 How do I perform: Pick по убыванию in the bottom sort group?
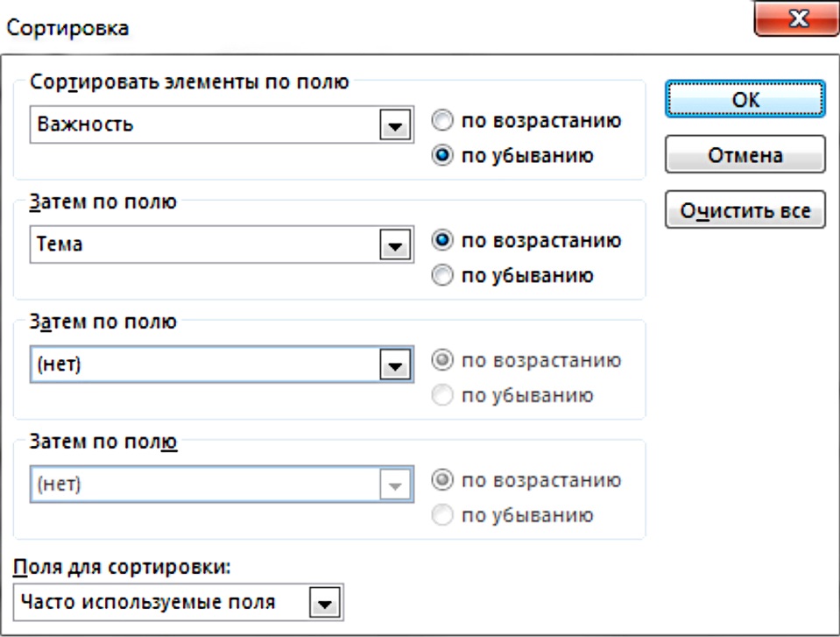pos(443,515)
